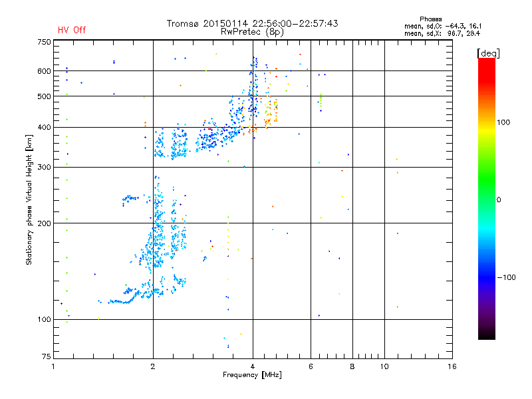Click the y-axis label '750'
Screen dimensions: 532x399
[44, 42]
